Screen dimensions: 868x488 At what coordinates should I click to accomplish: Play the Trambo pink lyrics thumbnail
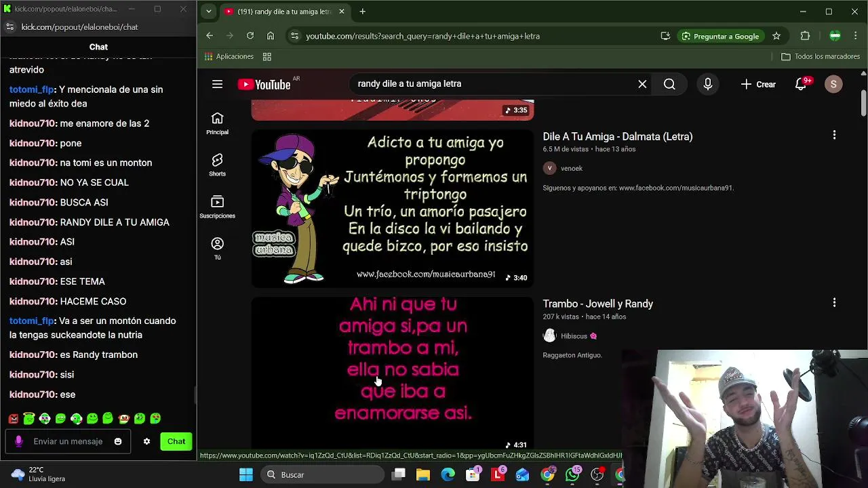[393, 373]
